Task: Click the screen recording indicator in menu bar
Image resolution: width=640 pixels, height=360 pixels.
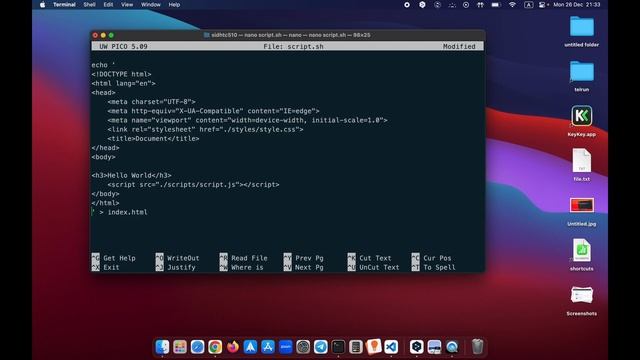Action: [x=407, y=4]
